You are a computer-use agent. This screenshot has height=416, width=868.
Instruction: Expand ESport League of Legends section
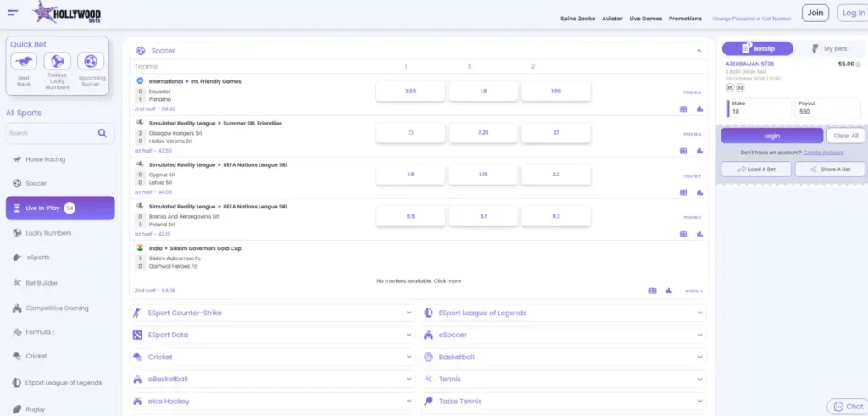click(563, 313)
